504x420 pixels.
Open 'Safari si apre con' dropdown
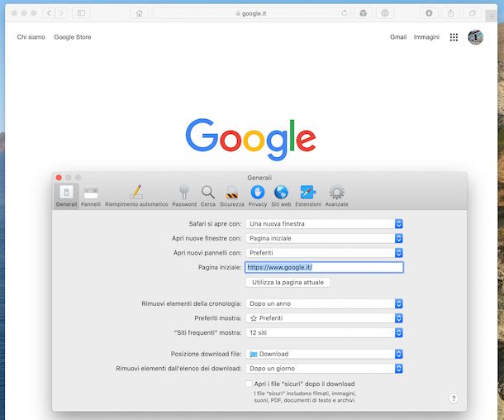[325, 223]
